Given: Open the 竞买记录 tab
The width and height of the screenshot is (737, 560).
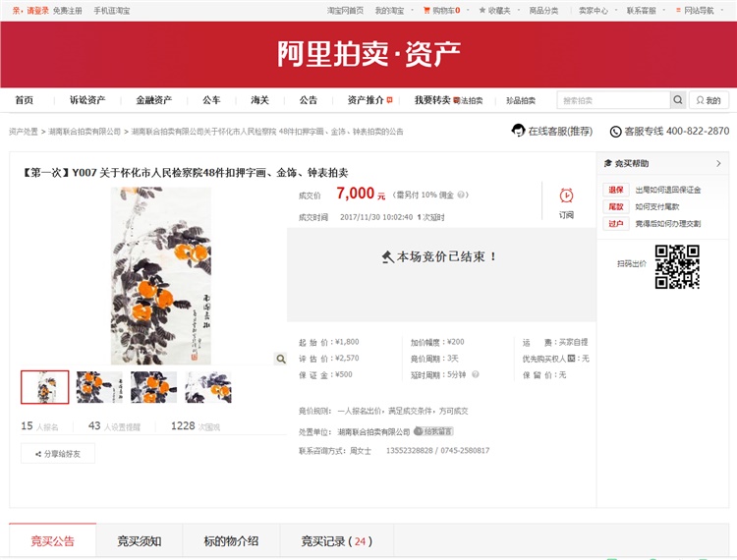Looking at the screenshot, I should pos(335,541).
